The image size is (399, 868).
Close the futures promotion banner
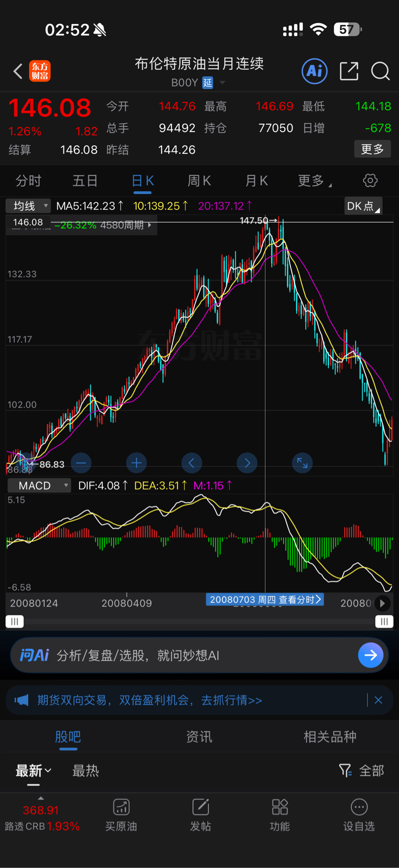coord(378,700)
